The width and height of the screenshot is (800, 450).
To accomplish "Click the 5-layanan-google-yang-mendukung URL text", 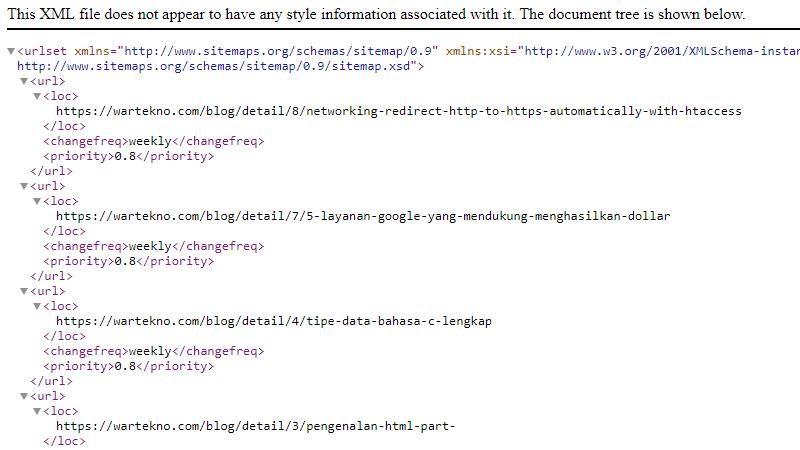I will click(x=363, y=216).
